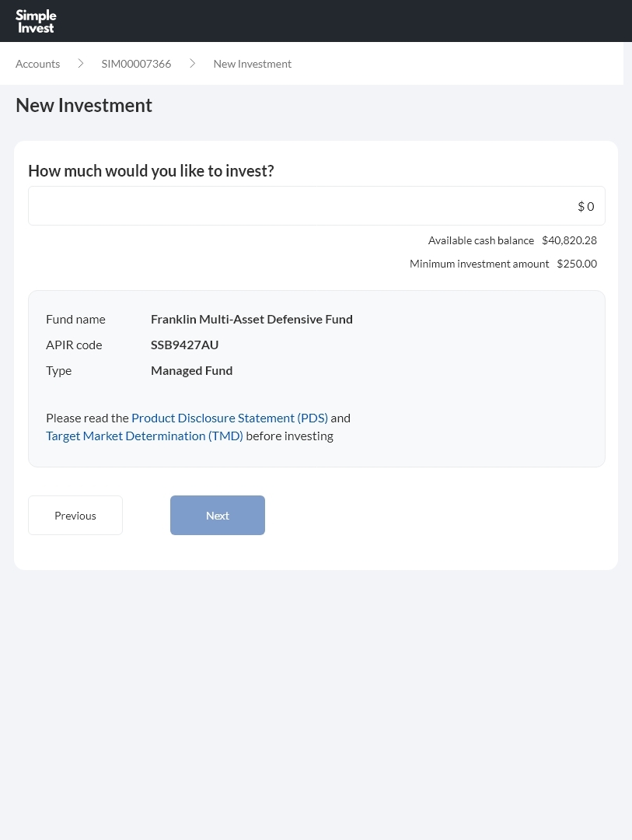
Task: Click the 'How much would you like to invest?' label
Action: [151, 171]
